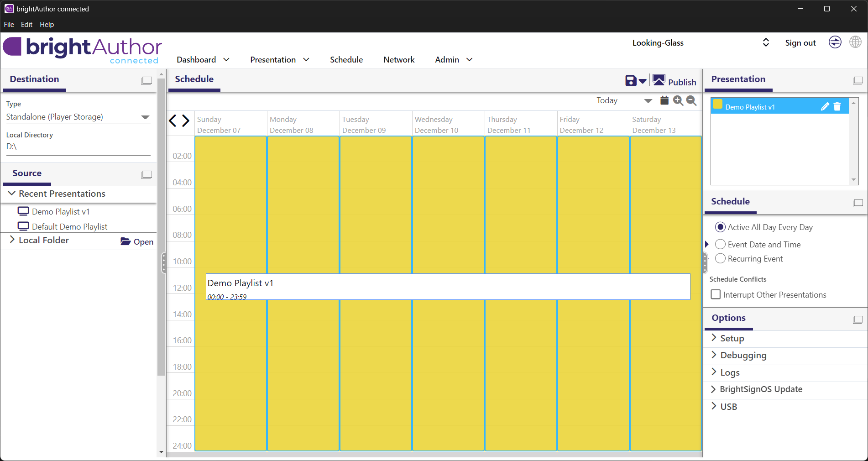The width and height of the screenshot is (868, 461).
Task: Open the Type destination dropdown
Action: pyautogui.click(x=145, y=117)
